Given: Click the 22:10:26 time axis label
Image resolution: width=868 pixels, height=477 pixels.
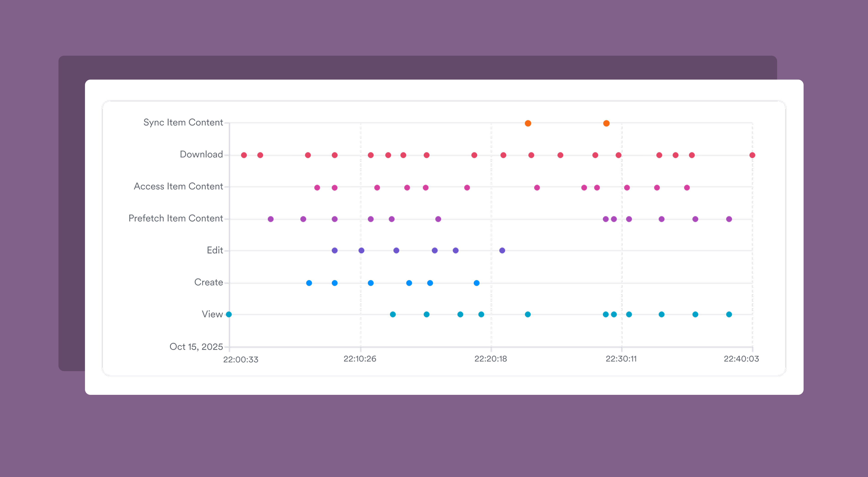Looking at the screenshot, I should pyautogui.click(x=360, y=359).
